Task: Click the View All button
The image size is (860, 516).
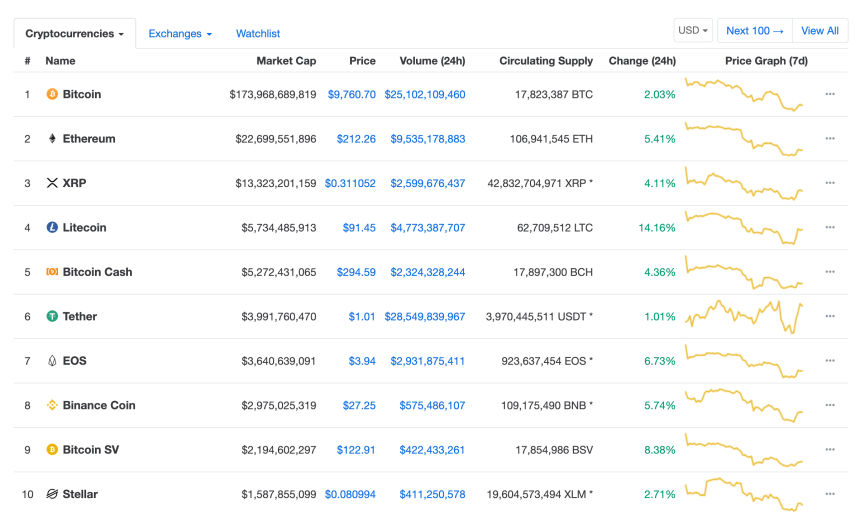Action: pyautogui.click(x=820, y=31)
